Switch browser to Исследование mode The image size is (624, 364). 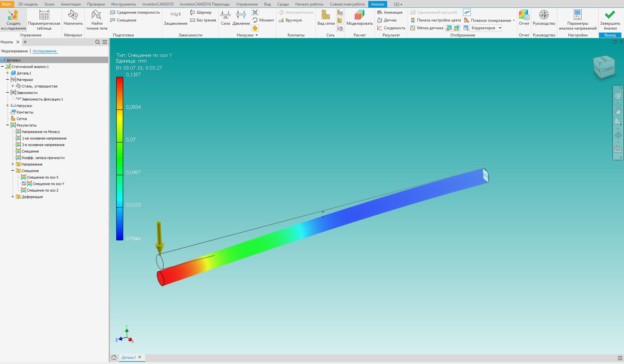pyautogui.click(x=45, y=51)
